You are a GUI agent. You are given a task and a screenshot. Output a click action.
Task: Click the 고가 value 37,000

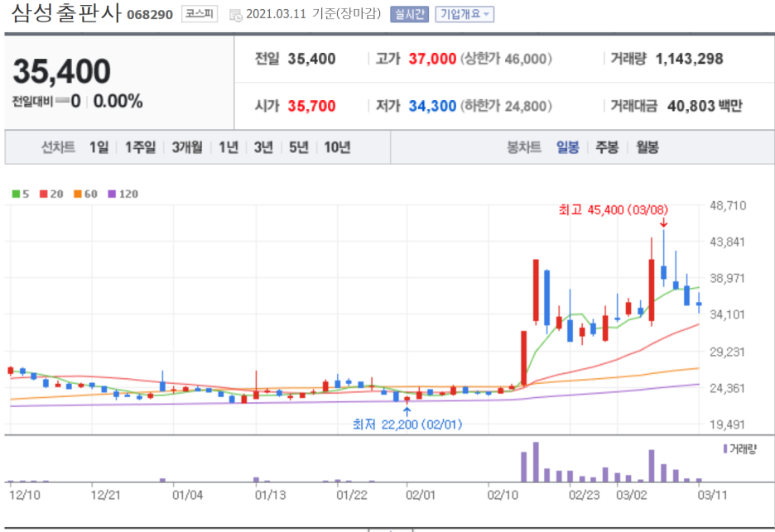point(432,59)
